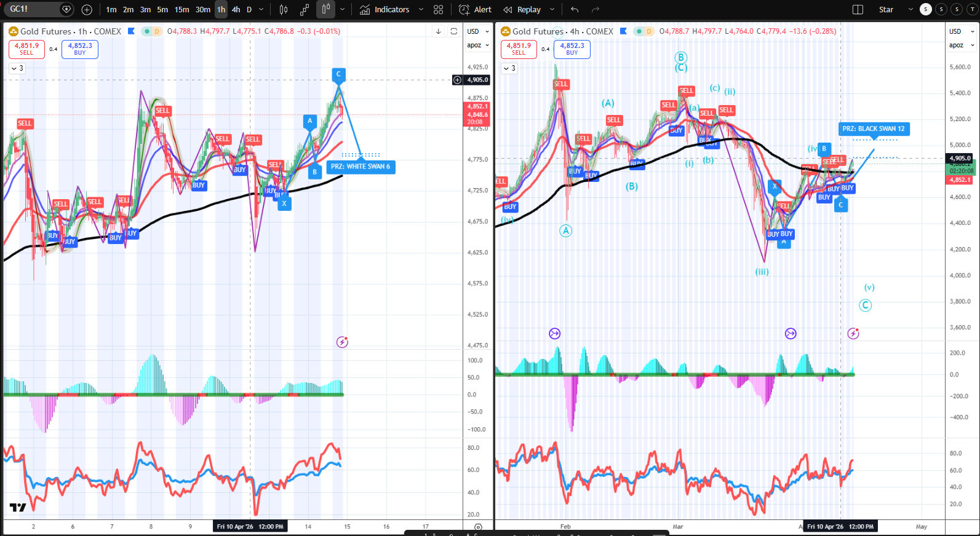Viewport: 980px width, 536px height.
Task: Open the chart layout setup icon
Action: coord(858,9)
